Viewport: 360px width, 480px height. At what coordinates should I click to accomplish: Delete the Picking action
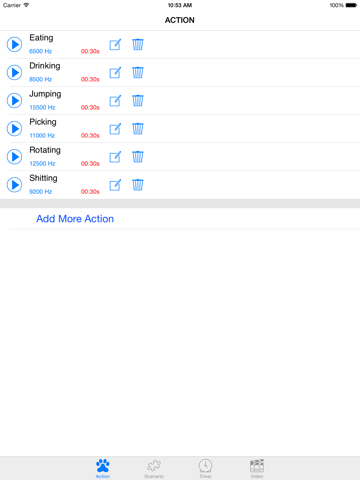click(x=138, y=129)
